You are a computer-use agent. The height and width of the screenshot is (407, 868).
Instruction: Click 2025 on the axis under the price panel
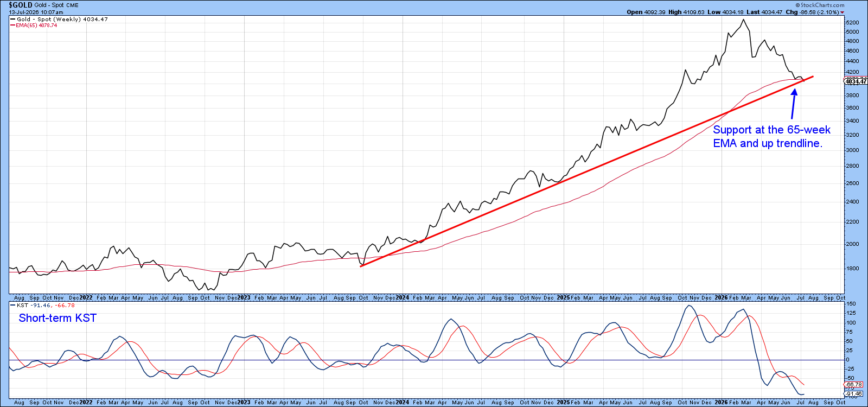pyautogui.click(x=563, y=298)
